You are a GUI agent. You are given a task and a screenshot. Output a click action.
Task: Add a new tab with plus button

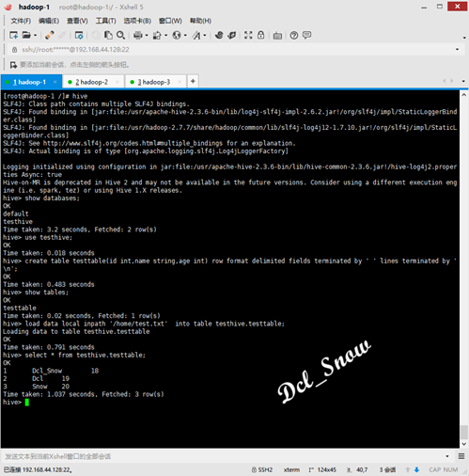(193, 81)
